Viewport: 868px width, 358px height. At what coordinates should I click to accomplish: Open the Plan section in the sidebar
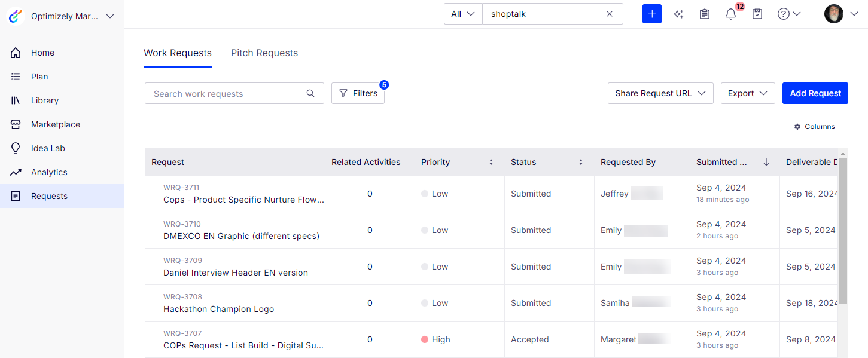39,76
